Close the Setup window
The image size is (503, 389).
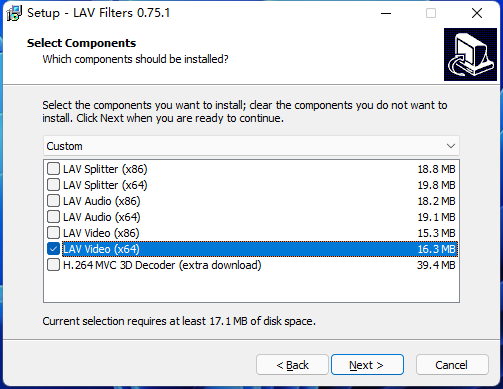tap(477, 13)
